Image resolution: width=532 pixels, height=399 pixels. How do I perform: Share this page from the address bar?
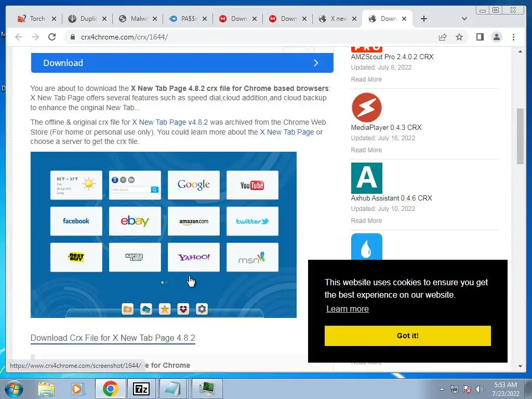point(443,37)
